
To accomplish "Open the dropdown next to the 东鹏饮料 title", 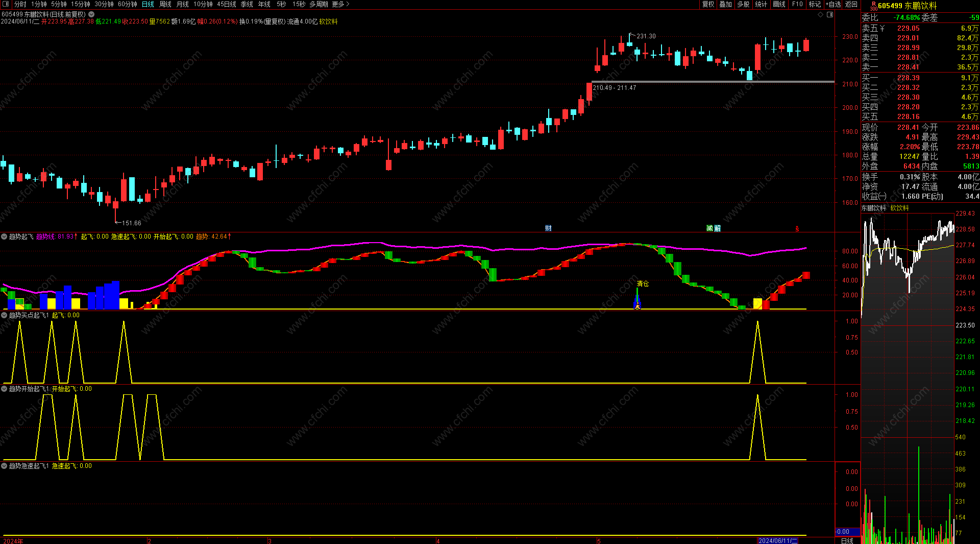I will click(x=91, y=14).
